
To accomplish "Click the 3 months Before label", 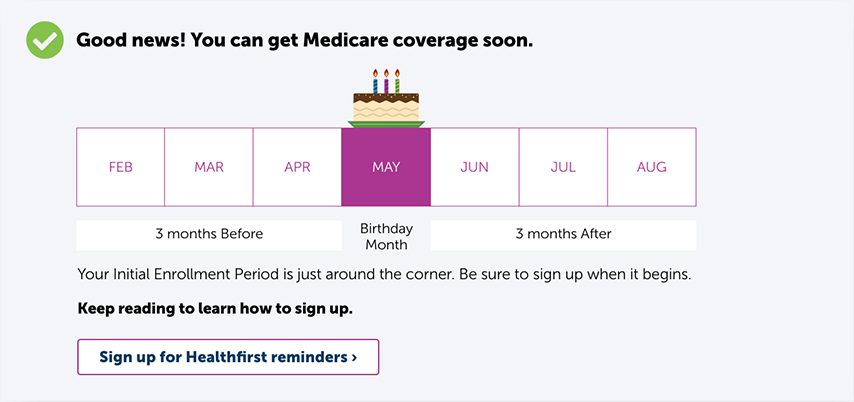I will [x=209, y=235].
